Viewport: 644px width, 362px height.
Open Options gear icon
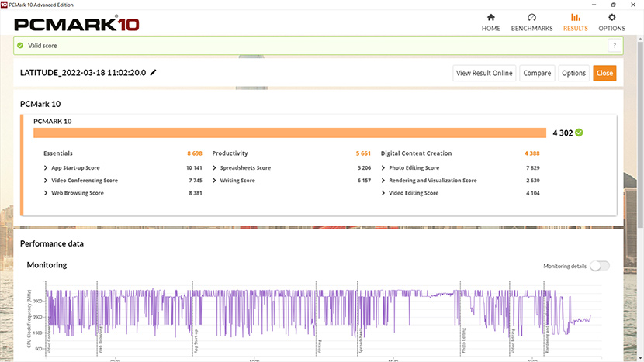coord(611,18)
